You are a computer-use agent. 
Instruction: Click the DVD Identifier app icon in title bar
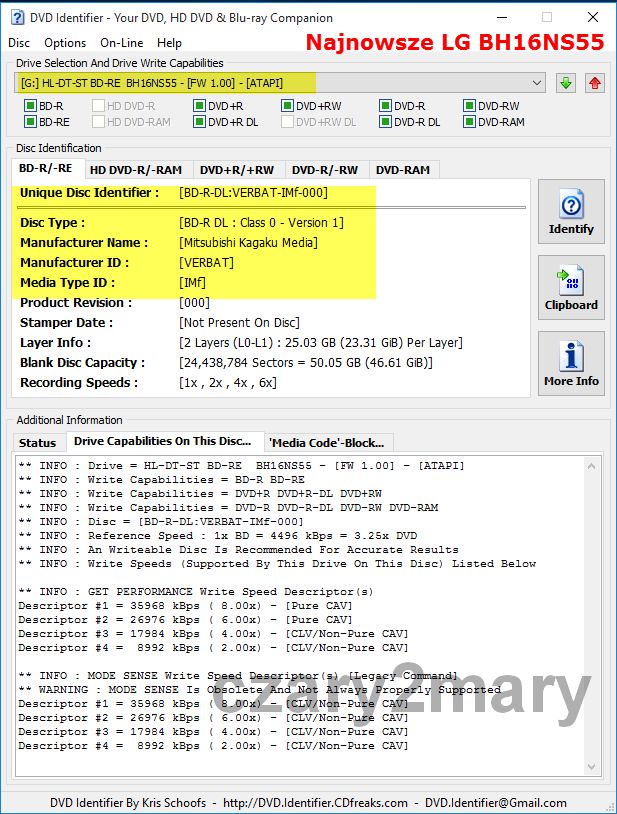point(17,17)
